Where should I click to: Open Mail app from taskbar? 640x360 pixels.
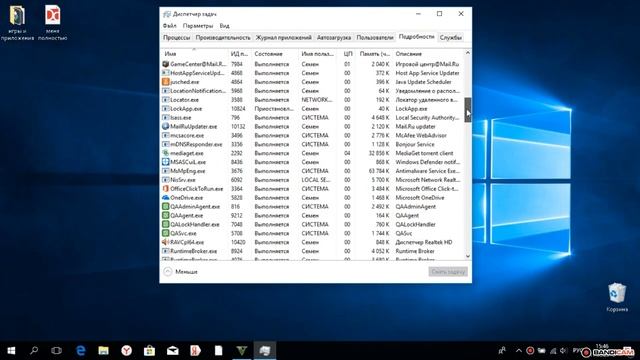pos(173,351)
